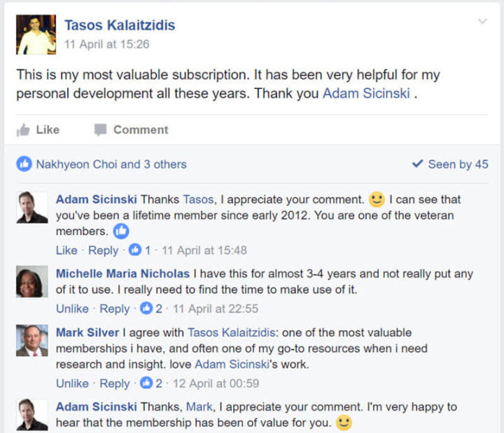The image size is (504, 433).
Task: Click Adam Sicinski mention in post text
Action: click(x=366, y=93)
